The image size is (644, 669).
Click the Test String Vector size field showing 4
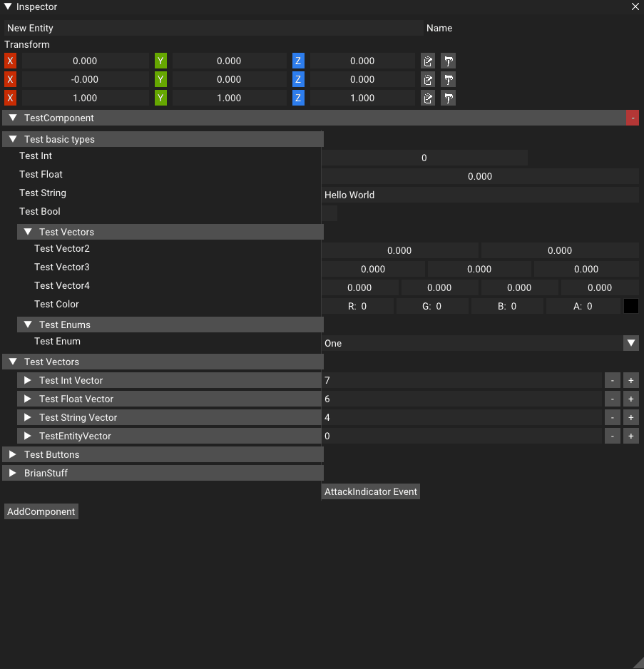point(461,417)
